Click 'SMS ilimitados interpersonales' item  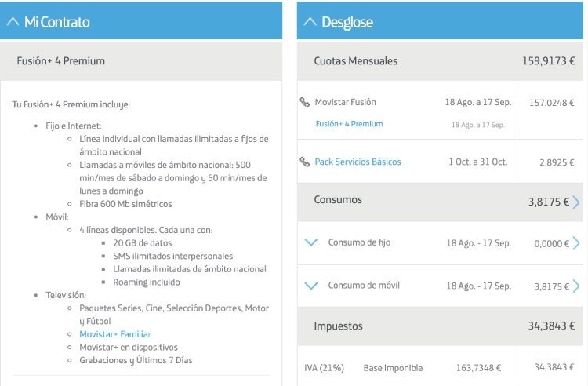[x=173, y=257]
